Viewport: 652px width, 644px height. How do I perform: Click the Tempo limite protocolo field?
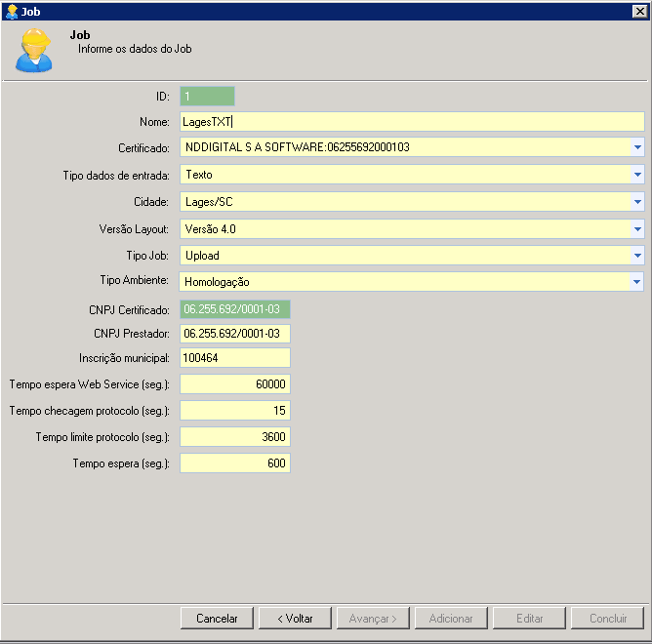point(235,437)
